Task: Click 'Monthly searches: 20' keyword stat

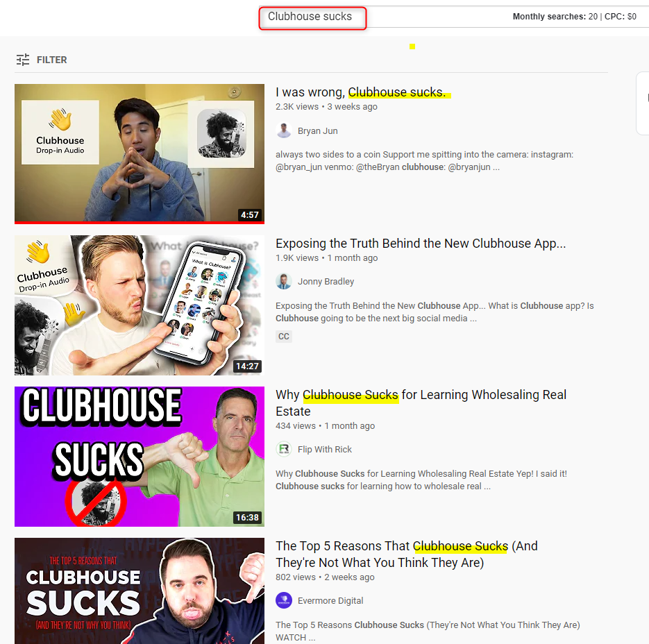Action: tap(555, 17)
